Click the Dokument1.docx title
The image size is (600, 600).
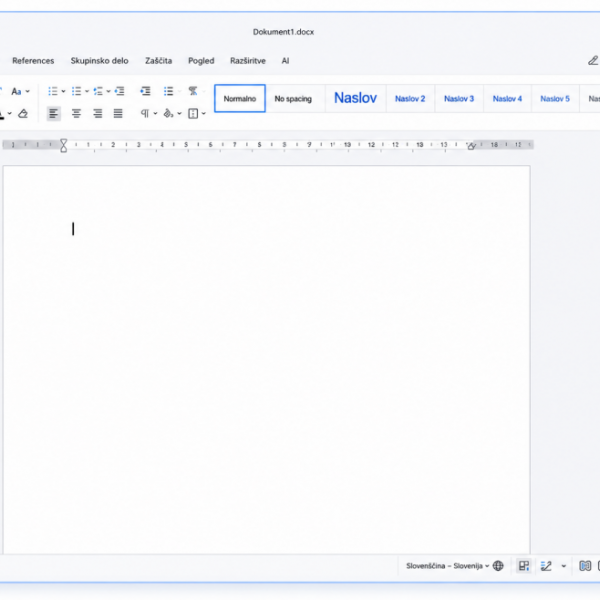point(284,32)
